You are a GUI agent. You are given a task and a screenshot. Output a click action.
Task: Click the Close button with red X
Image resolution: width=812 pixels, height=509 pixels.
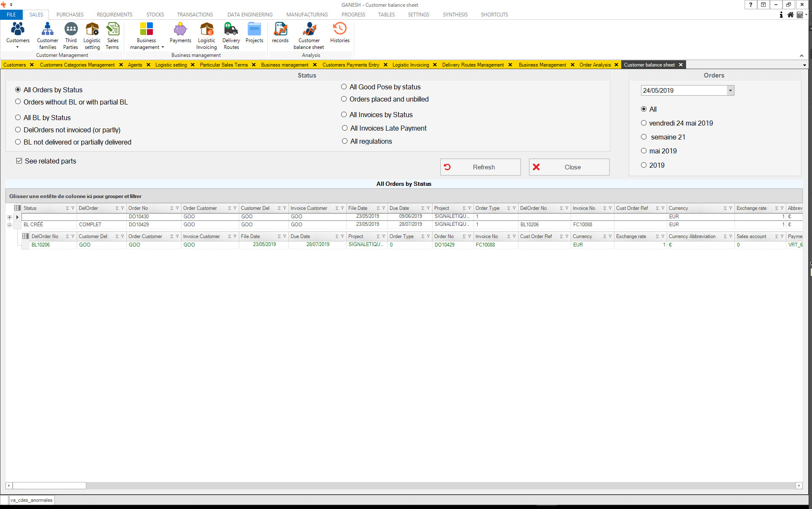pyautogui.click(x=569, y=167)
